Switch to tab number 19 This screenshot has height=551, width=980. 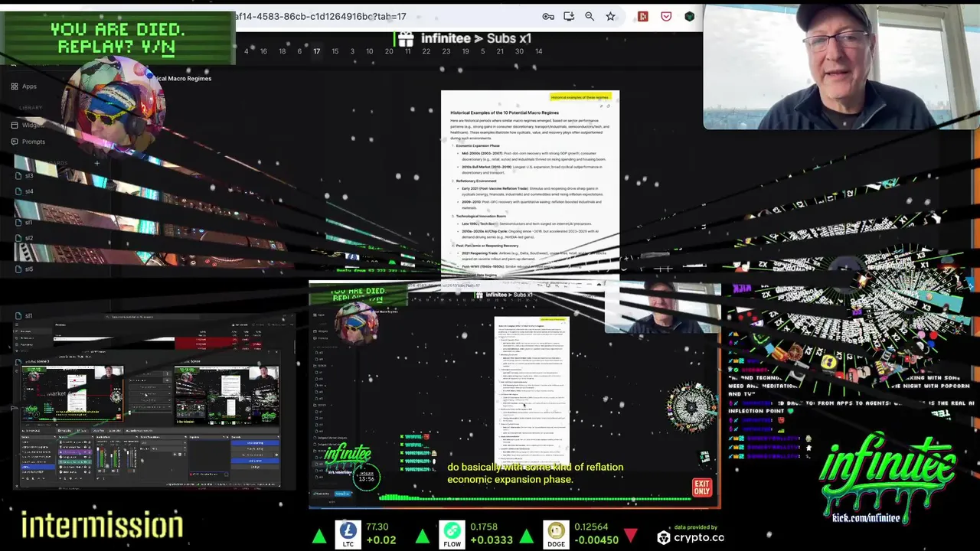point(465,51)
